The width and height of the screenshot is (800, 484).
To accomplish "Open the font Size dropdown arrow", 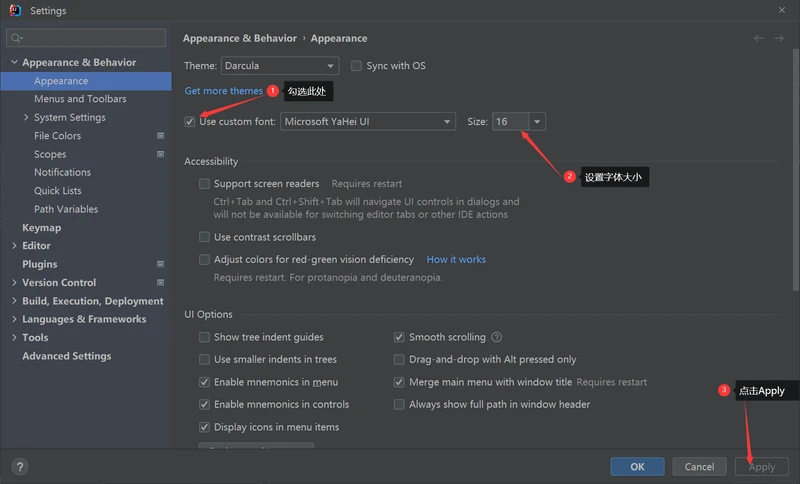I will click(537, 122).
